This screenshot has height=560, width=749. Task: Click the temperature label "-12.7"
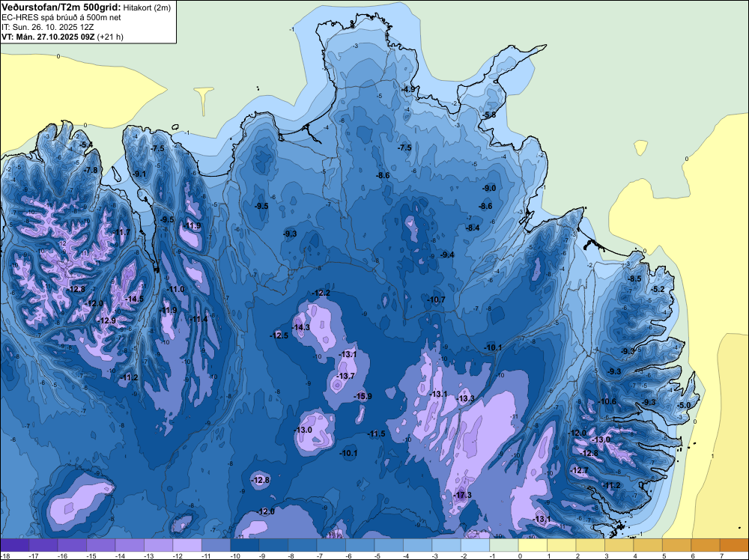coord(580,470)
